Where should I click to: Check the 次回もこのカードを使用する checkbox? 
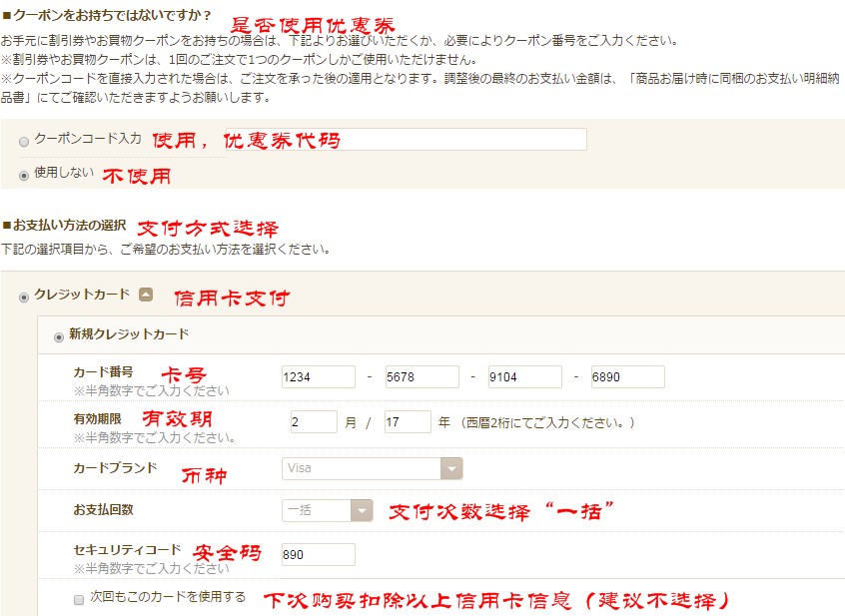tap(79, 599)
